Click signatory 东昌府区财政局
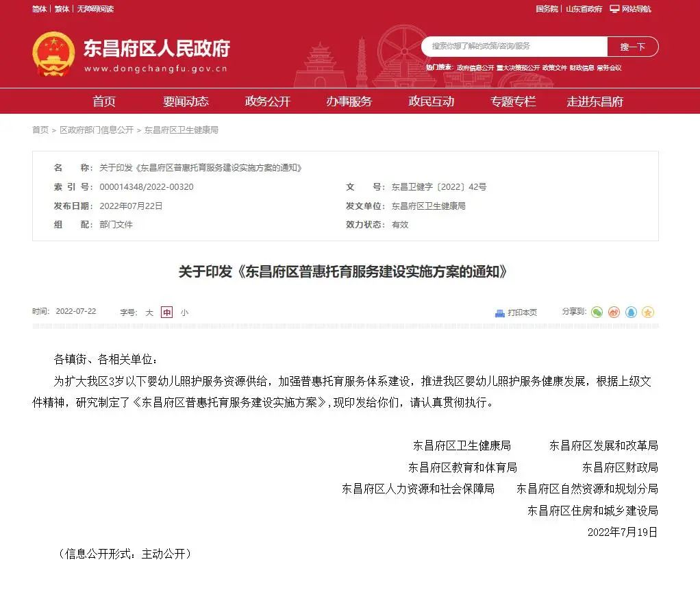Viewport: 700px width, 612px height. [x=620, y=467]
